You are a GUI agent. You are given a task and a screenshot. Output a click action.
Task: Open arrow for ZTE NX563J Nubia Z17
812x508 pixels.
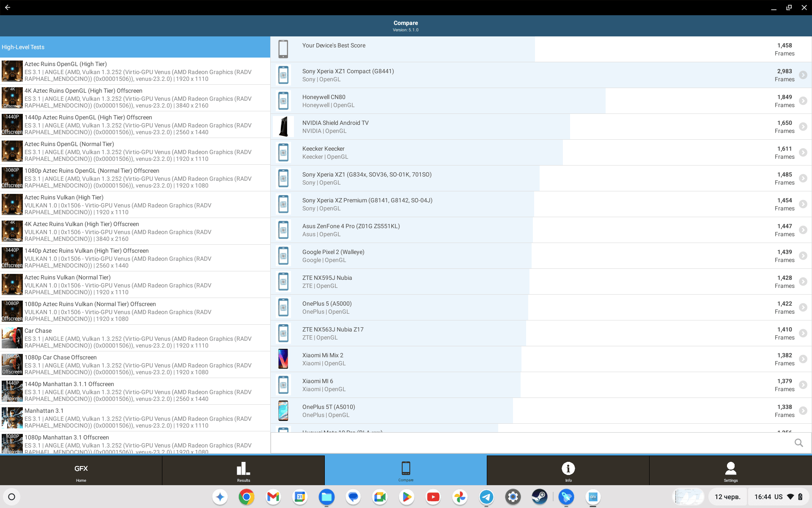point(803,333)
